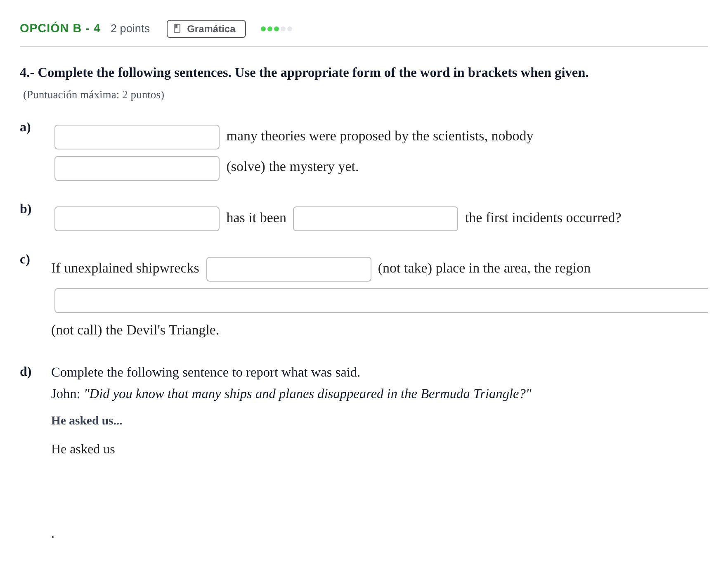Click the Gramática tag button
Viewport: 728px width, 564px height.
(206, 29)
